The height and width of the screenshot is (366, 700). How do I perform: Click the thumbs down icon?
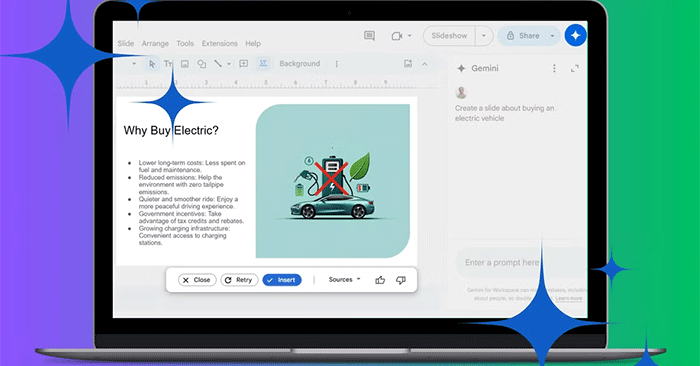point(400,280)
